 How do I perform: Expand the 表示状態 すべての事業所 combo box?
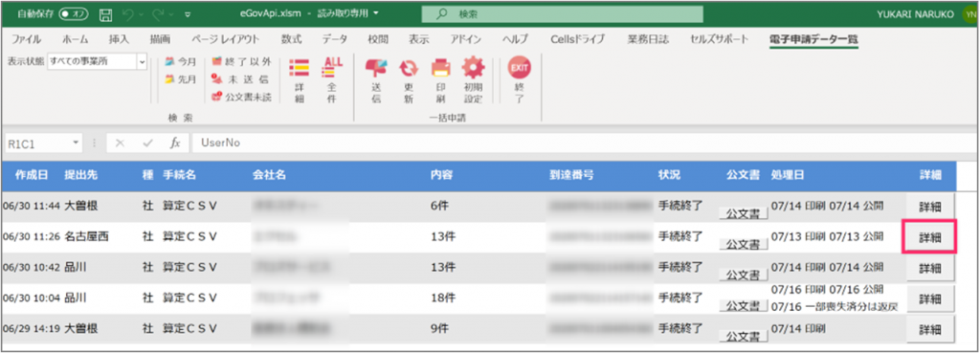[143, 61]
